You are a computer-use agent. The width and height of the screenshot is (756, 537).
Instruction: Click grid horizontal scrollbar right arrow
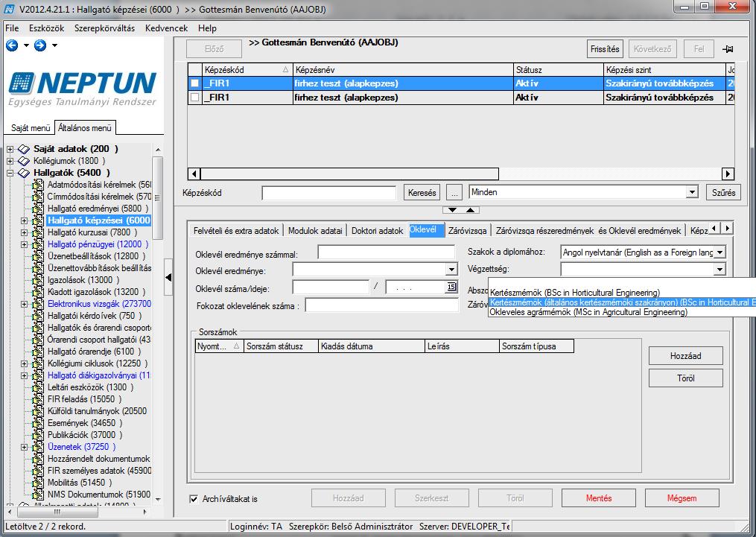[x=728, y=174]
